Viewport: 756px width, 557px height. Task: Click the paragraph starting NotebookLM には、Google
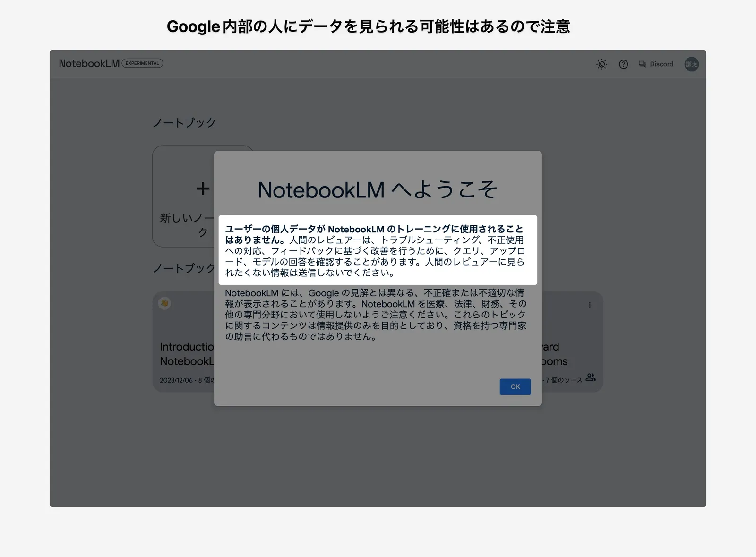click(x=376, y=315)
